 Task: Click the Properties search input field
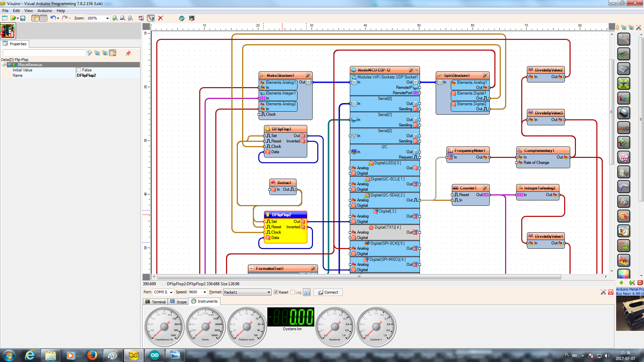click(44, 53)
